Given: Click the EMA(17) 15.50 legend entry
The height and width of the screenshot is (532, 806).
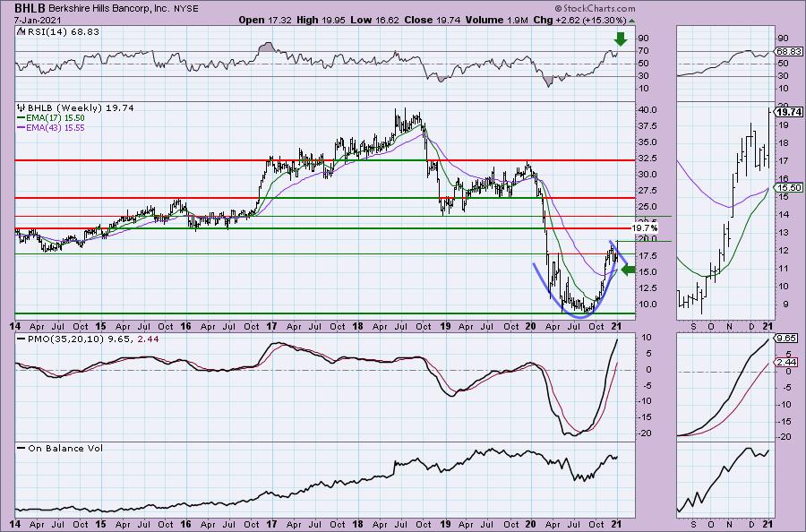Looking at the screenshot, I should (x=56, y=118).
